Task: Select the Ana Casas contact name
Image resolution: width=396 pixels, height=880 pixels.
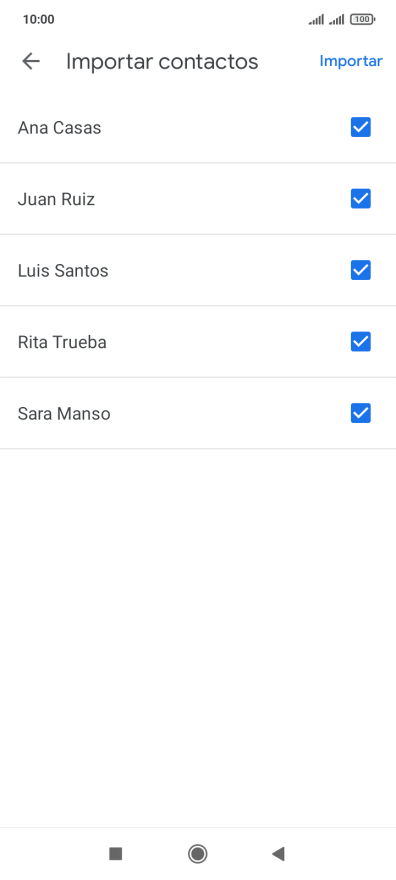Action: [59, 128]
